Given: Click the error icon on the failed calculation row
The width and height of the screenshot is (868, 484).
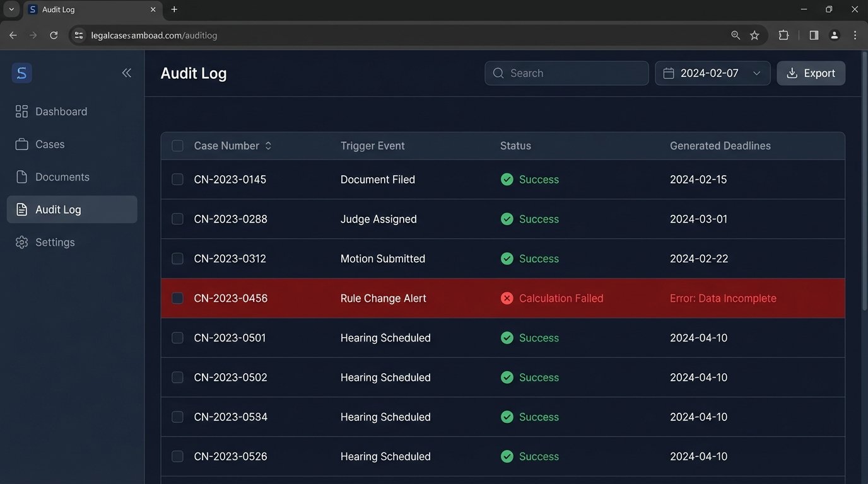Looking at the screenshot, I should [507, 298].
